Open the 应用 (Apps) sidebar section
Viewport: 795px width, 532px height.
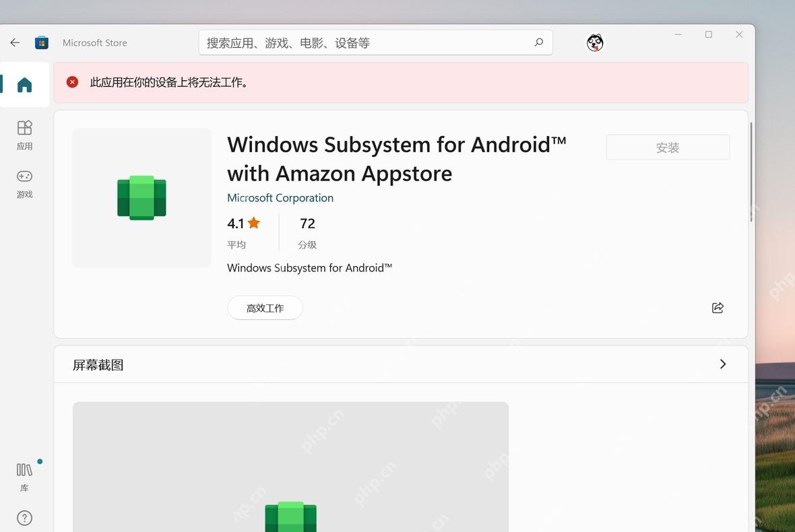pyautogui.click(x=24, y=135)
